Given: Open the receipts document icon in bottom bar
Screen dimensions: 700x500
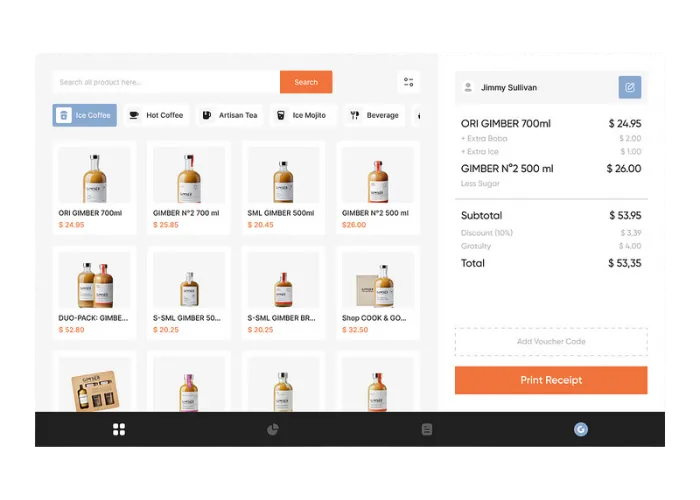Looking at the screenshot, I should (x=427, y=429).
